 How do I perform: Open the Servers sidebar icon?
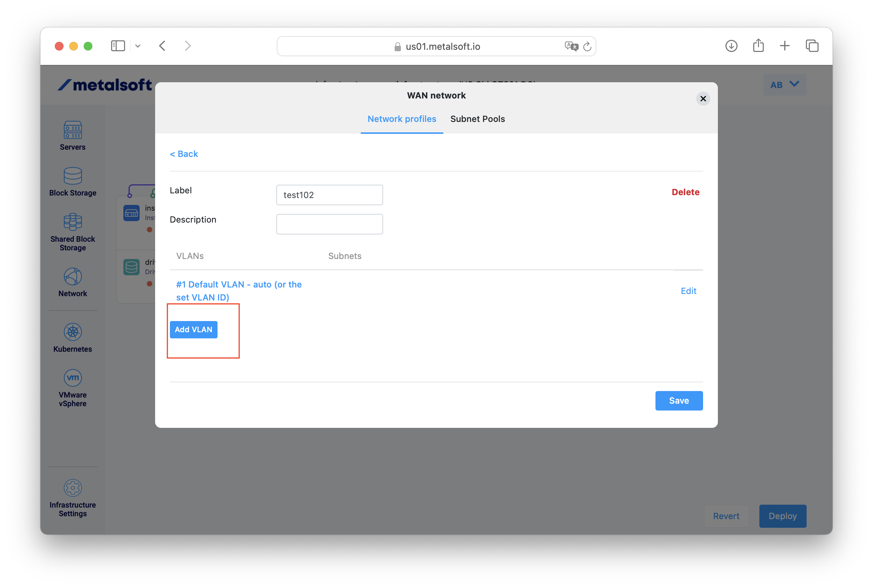click(73, 130)
